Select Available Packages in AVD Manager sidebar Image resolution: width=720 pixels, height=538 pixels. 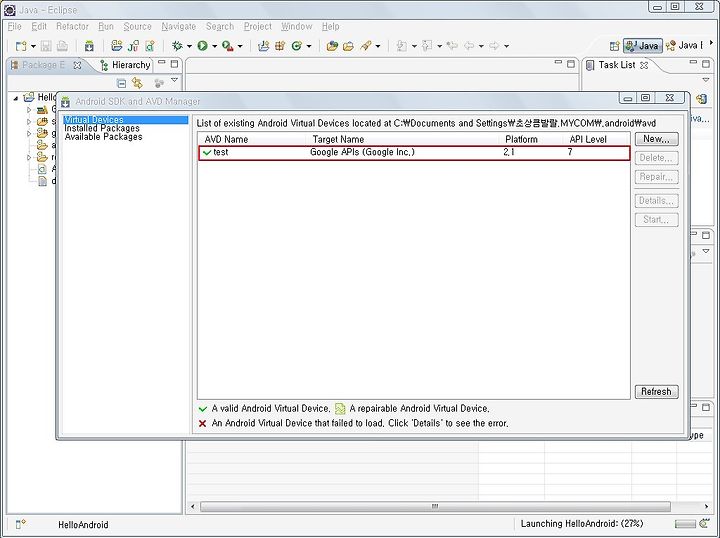pyautogui.click(x=103, y=137)
